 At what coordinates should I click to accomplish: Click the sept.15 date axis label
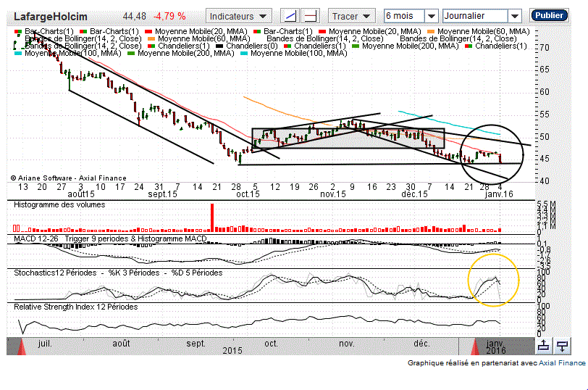click(162, 194)
